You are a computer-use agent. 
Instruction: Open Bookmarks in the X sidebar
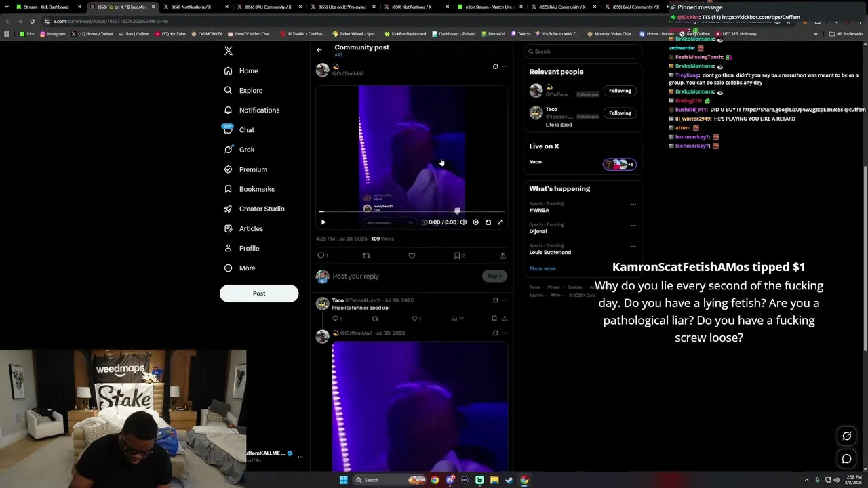click(x=249, y=189)
